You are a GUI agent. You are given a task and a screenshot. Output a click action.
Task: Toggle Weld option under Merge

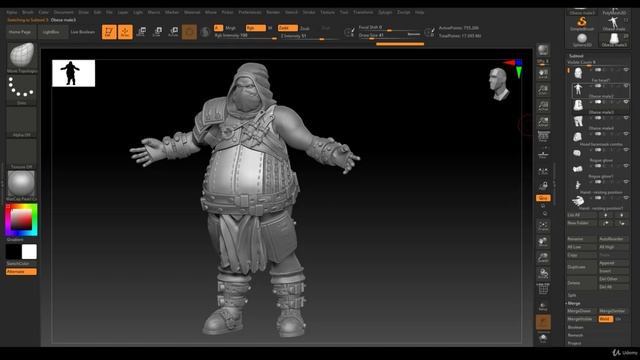(x=606, y=319)
